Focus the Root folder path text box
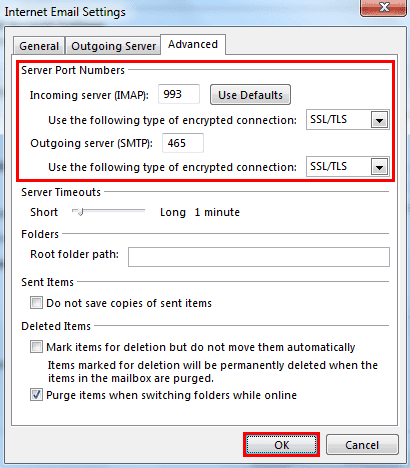 click(259, 257)
